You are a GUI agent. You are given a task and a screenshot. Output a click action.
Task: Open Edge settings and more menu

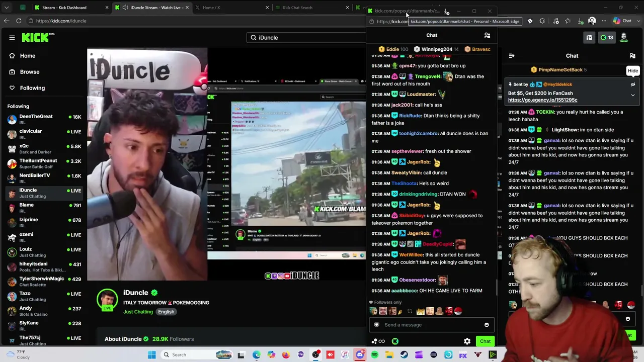(604, 21)
